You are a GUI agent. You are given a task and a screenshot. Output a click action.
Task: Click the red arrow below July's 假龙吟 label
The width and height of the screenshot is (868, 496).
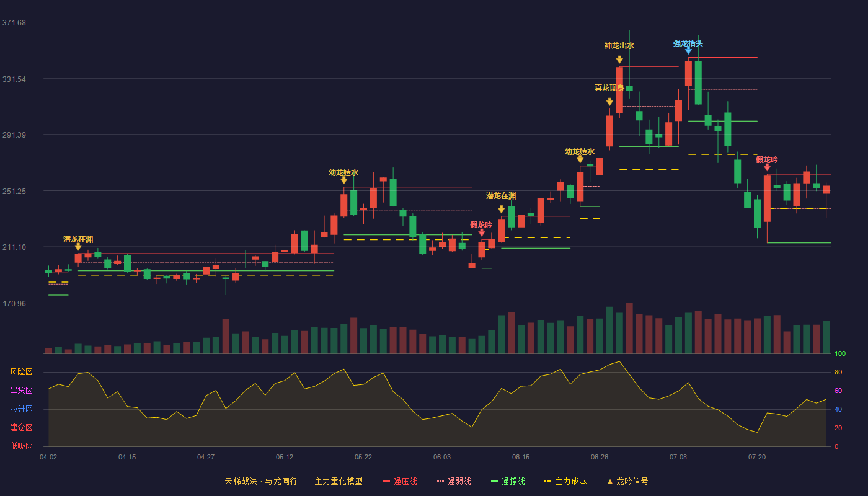point(767,167)
